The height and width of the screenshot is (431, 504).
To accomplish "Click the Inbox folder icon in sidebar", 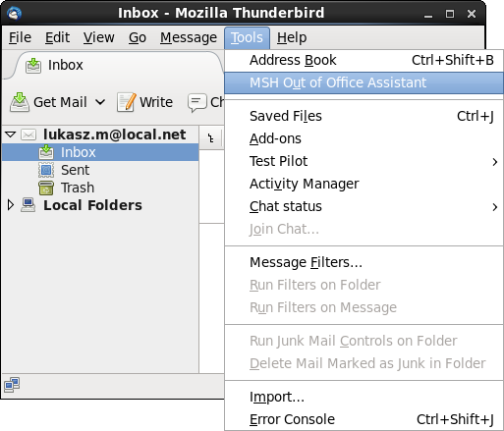I will click(x=46, y=152).
